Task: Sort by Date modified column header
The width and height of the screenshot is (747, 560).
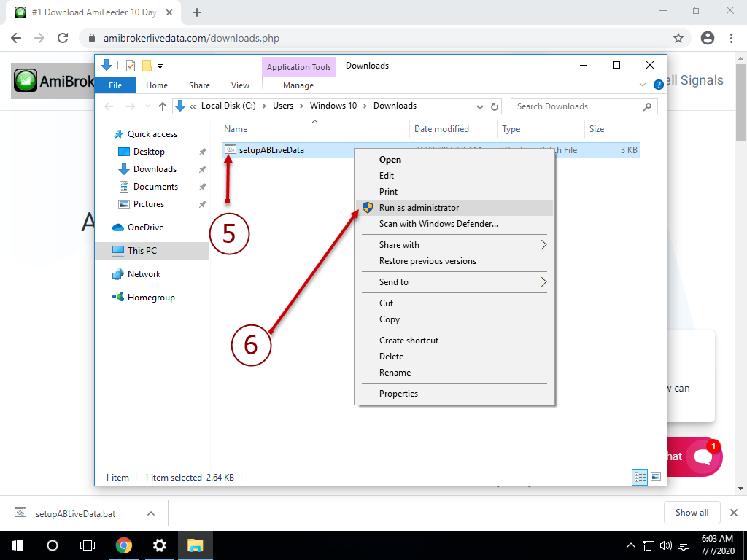Action: [441, 129]
